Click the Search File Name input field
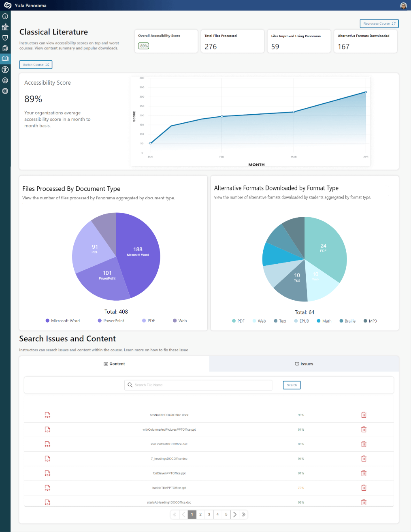 (x=198, y=385)
